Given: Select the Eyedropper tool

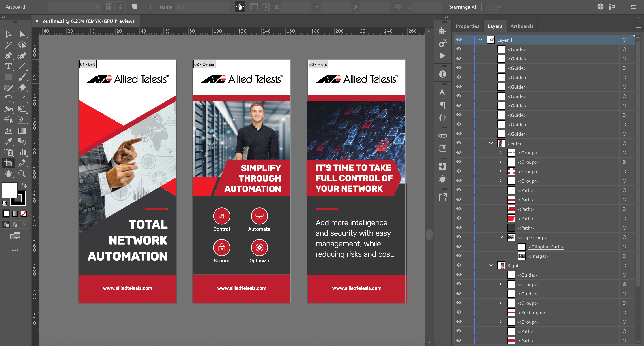Looking at the screenshot, I should pos(8,142).
